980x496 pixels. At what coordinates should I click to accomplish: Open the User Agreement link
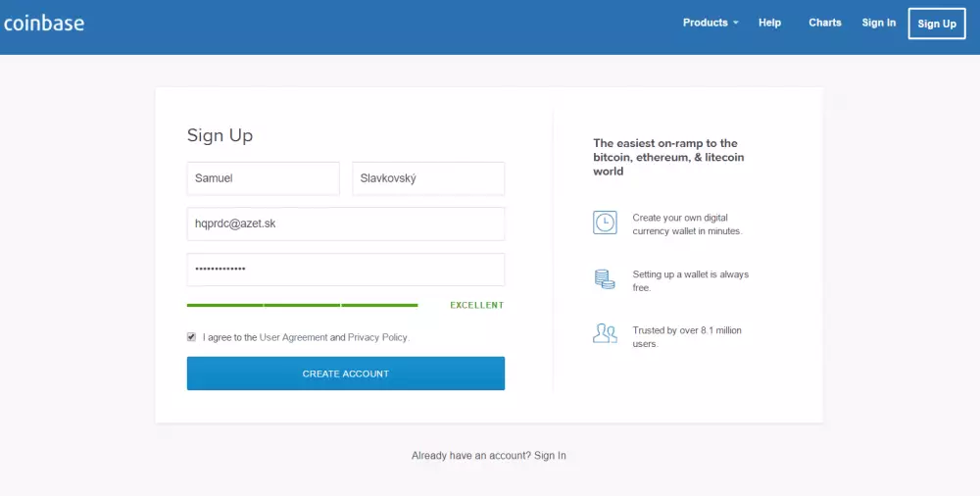click(293, 337)
